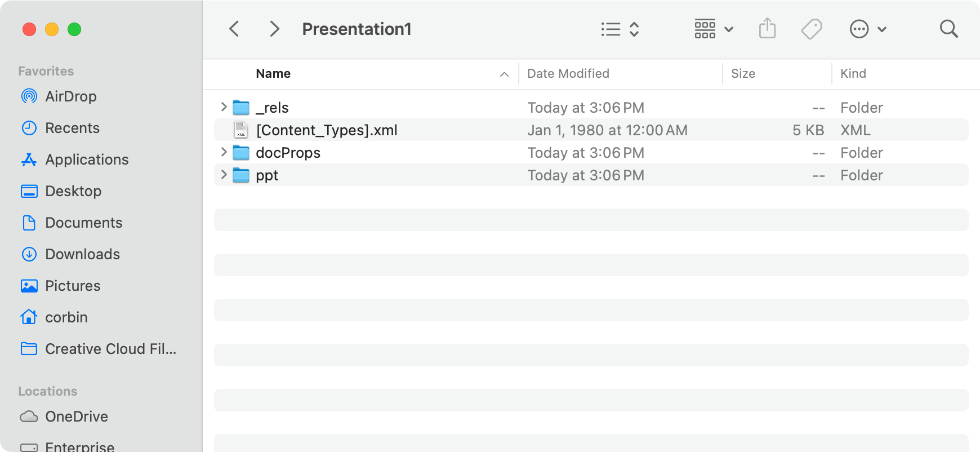Click the Favorites sidebar heading
Image resolution: width=980 pixels, height=452 pixels.
coord(46,71)
